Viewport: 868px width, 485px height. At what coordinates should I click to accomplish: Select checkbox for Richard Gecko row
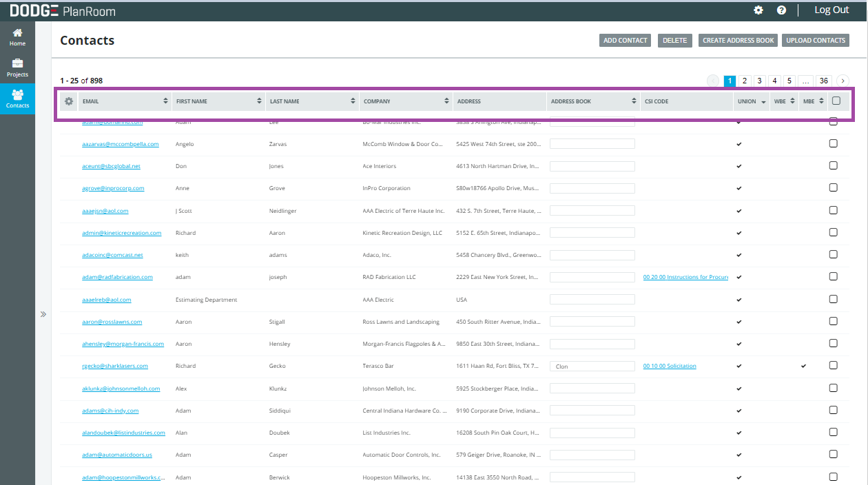click(833, 365)
